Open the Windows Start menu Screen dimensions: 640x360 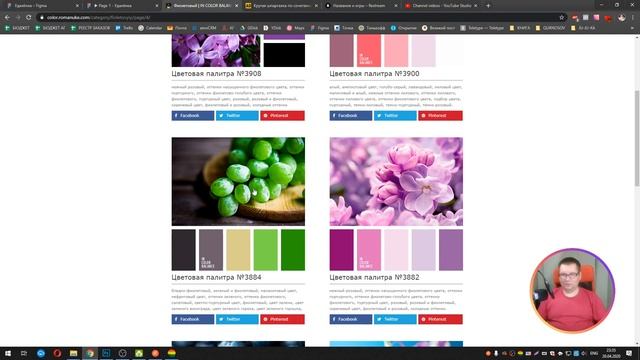click(x=8, y=353)
